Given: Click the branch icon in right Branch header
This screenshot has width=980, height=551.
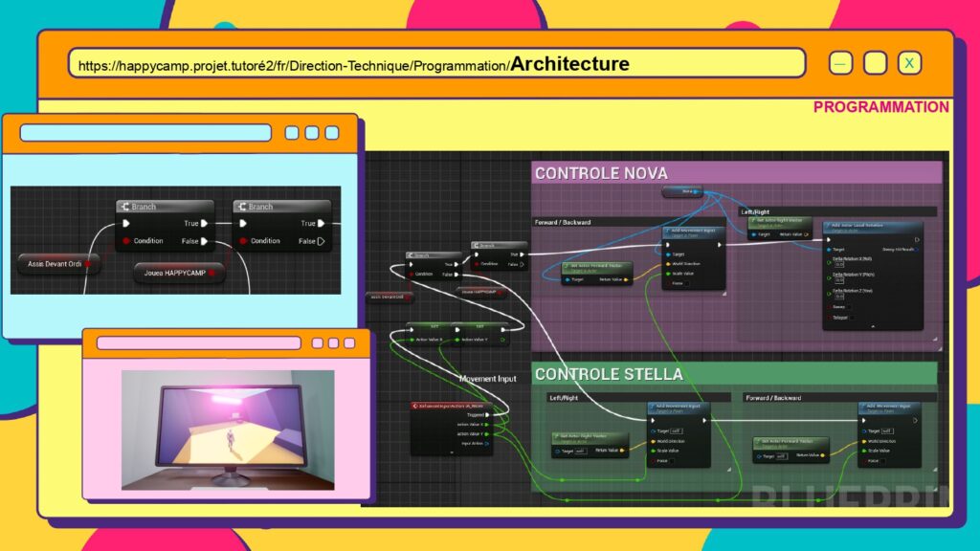Looking at the screenshot, I should 242,207.
